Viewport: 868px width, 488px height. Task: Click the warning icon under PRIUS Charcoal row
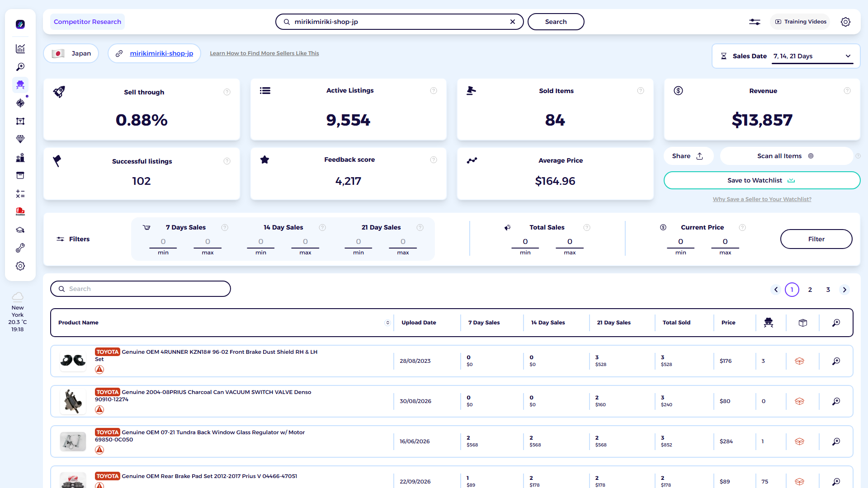pyautogui.click(x=99, y=410)
